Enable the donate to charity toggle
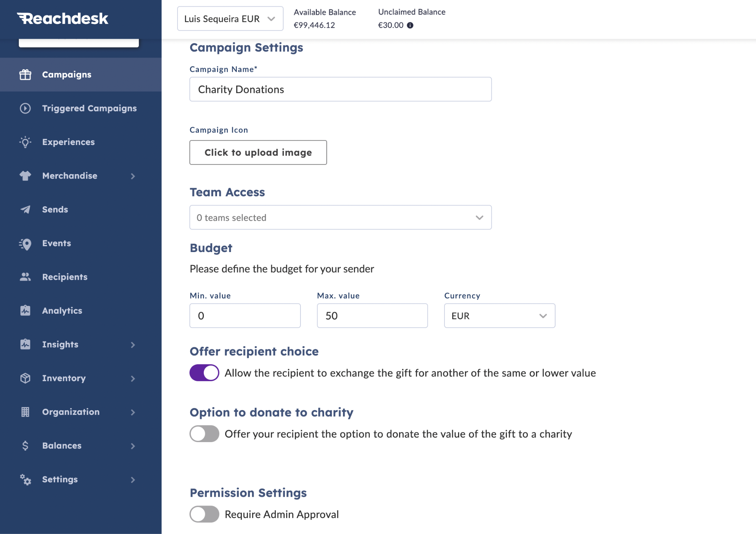This screenshot has width=756, height=534. click(204, 434)
